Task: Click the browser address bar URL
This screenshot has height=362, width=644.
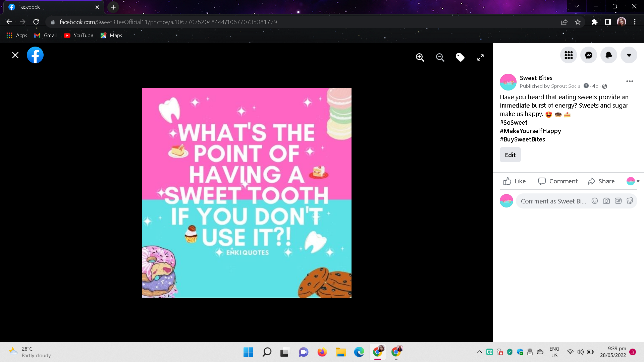Action: 168,22
